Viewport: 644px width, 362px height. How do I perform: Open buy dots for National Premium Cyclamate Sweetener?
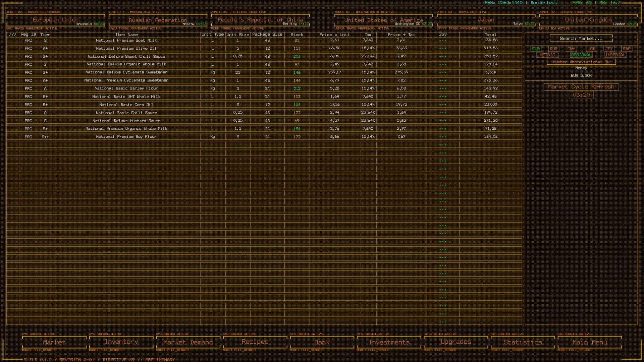click(x=443, y=80)
